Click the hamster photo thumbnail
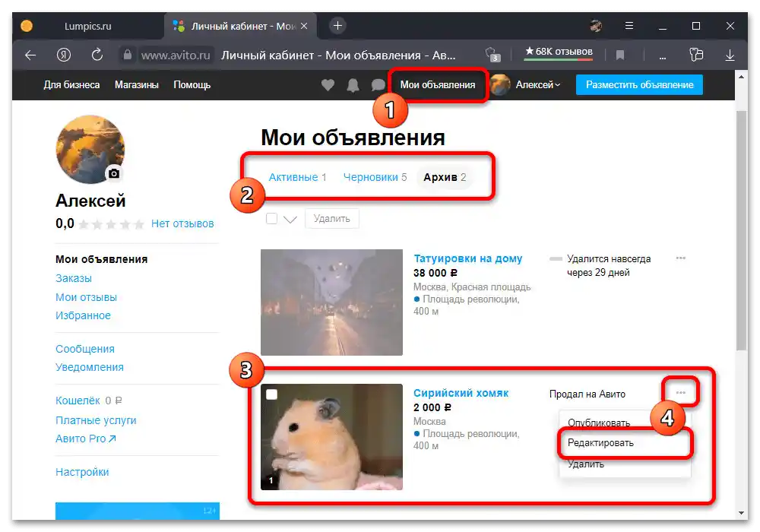The width and height of the screenshot is (760, 532). pos(331,437)
